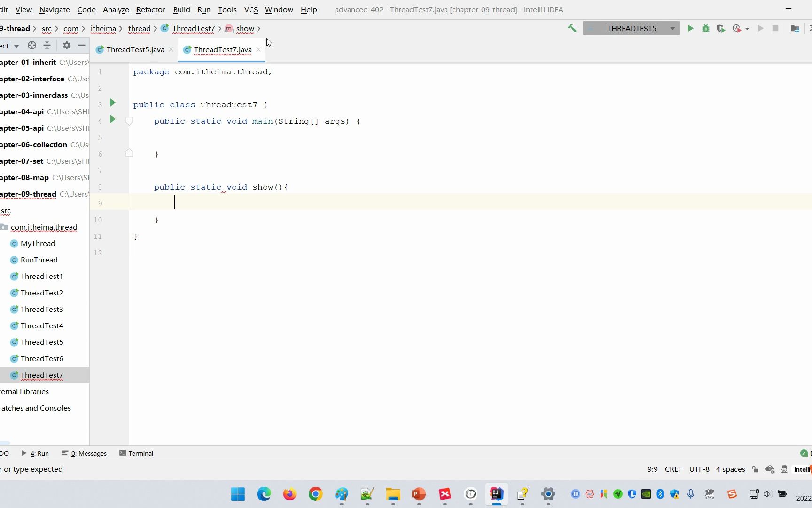This screenshot has width=812, height=508.
Task: Open the Build menu
Action: (x=181, y=9)
